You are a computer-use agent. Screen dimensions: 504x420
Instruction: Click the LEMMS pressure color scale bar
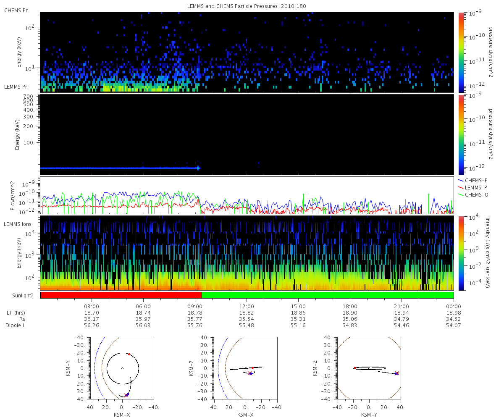pos(461,134)
